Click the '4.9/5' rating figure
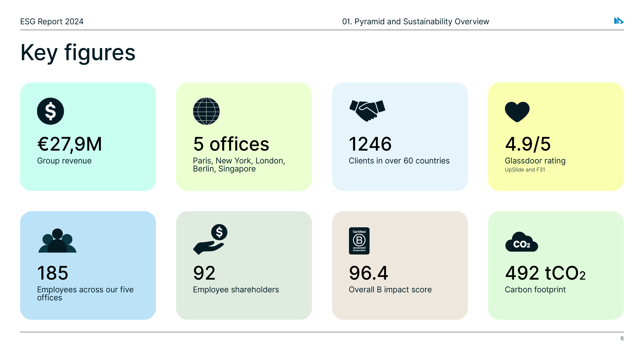 528,144
